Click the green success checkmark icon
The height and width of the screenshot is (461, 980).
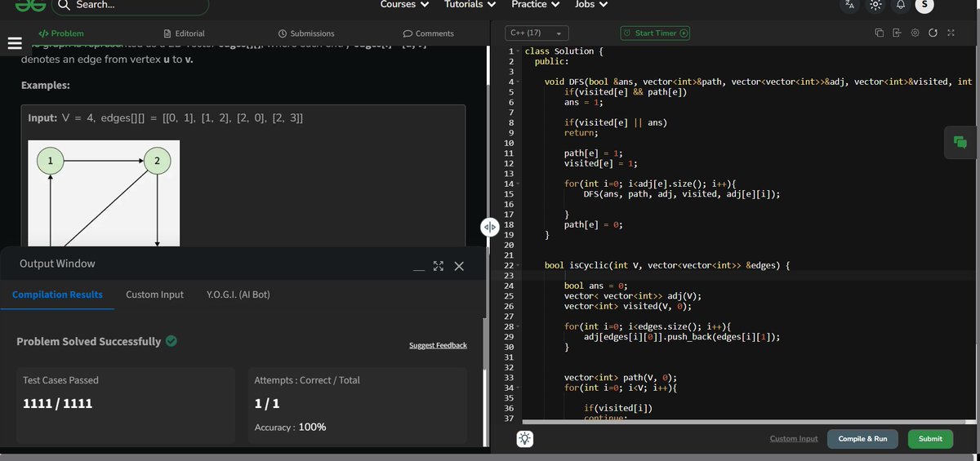(x=171, y=341)
